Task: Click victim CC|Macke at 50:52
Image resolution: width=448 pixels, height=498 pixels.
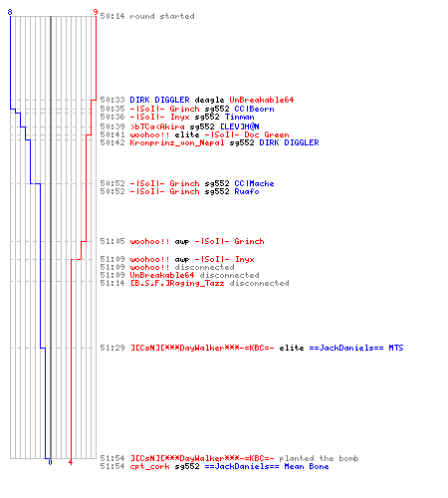Action: click(x=254, y=183)
